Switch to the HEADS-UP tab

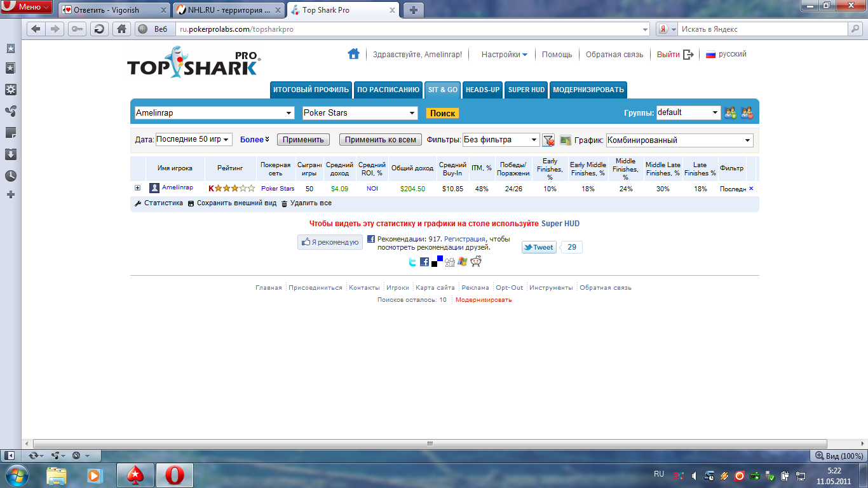(483, 90)
